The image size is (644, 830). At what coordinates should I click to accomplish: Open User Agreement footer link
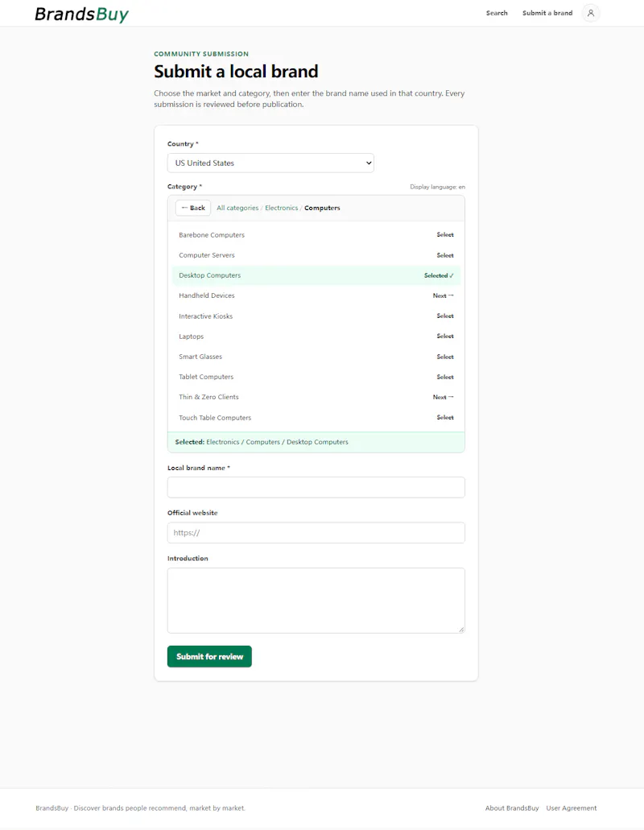[571, 807]
